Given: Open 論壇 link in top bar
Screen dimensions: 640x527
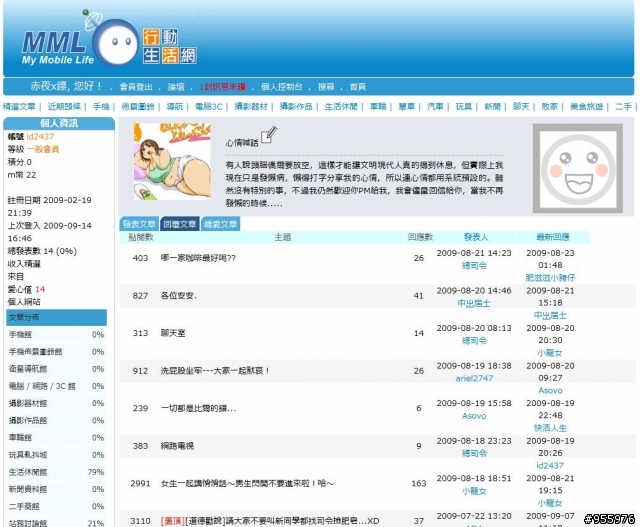Looking at the screenshot, I should pos(176,87).
